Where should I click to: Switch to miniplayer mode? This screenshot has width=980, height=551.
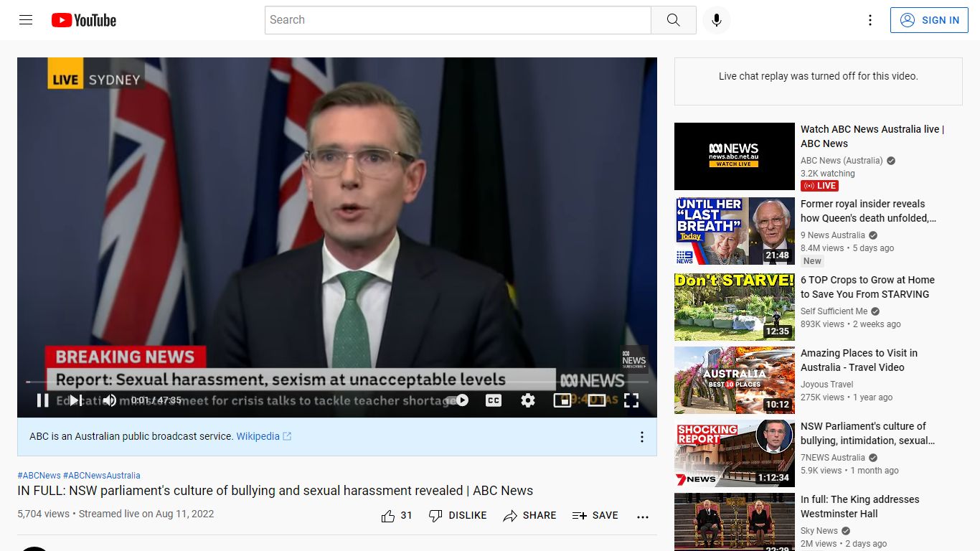coord(562,400)
